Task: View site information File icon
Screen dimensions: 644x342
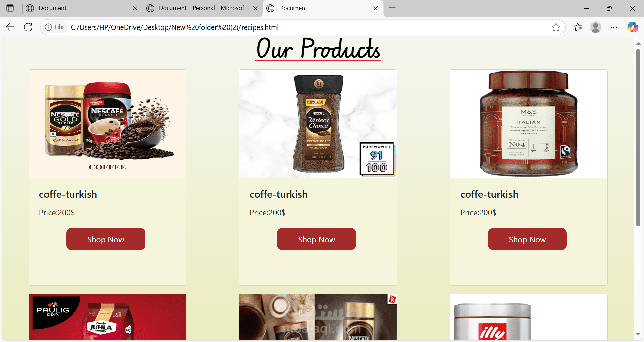Action: tap(55, 27)
